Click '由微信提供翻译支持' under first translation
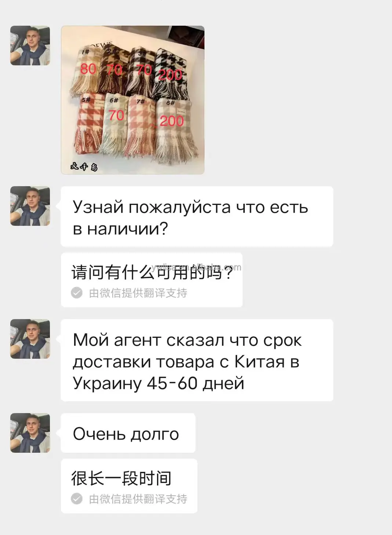Screen dimensions: 392x535 pos(138,293)
